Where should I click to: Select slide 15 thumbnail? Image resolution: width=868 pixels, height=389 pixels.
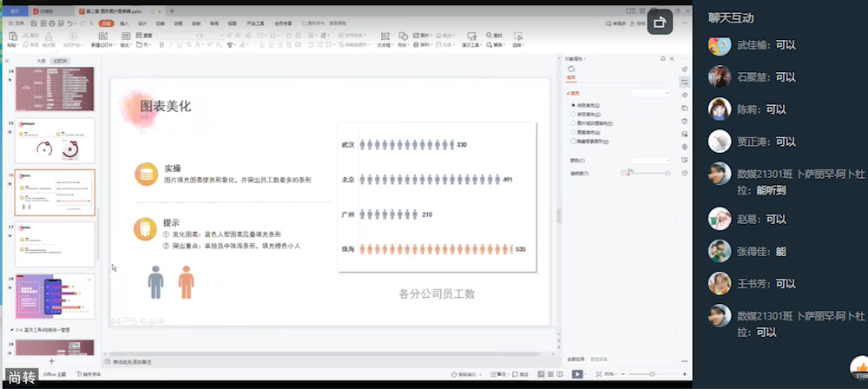pyautogui.click(x=54, y=140)
